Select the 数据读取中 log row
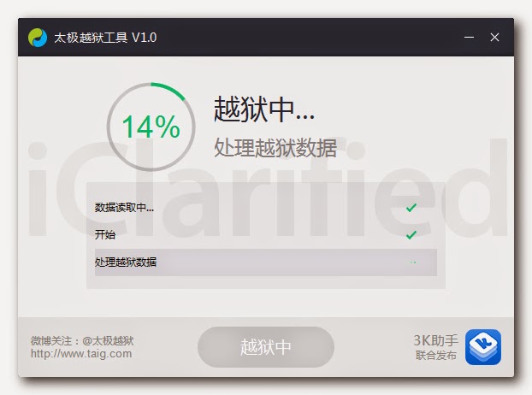 (266, 208)
